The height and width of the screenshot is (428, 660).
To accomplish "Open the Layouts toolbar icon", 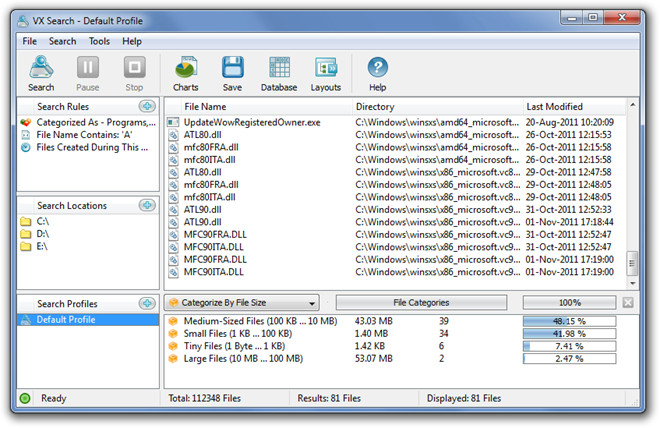I will pos(326,67).
